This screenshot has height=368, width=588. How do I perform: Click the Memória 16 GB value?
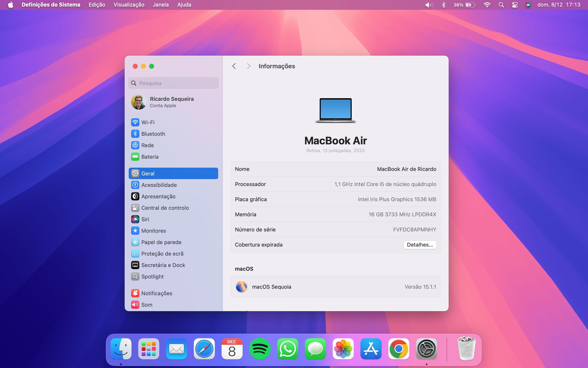tap(402, 214)
